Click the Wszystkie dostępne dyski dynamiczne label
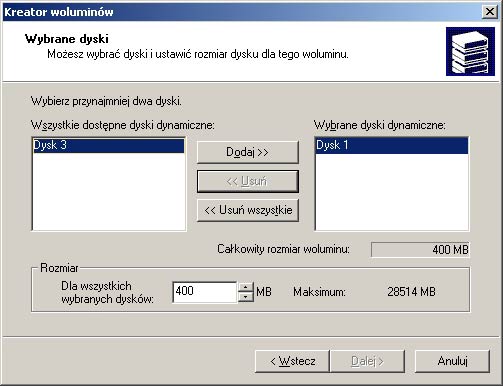Viewport: 503px width, 386px height. point(123,125)
